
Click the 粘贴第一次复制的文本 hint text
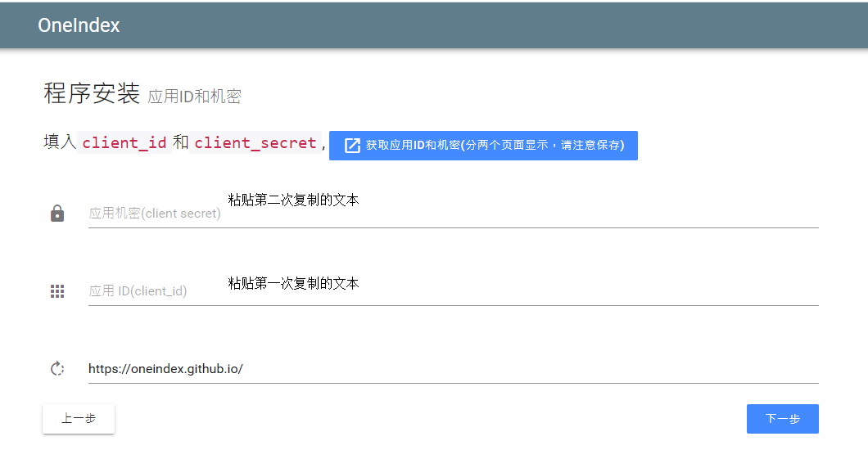pos(293,283)
